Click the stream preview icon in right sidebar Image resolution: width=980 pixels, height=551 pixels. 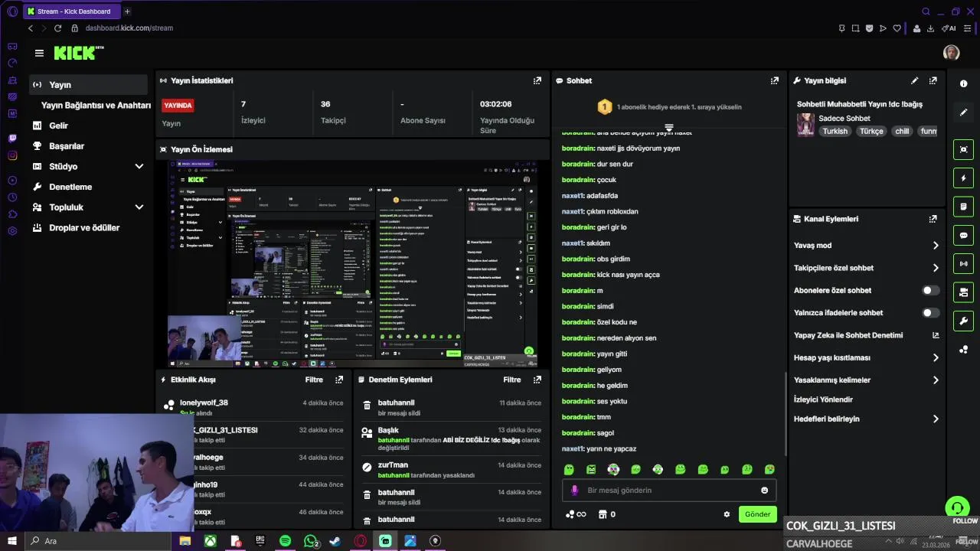tap(963, 149)
